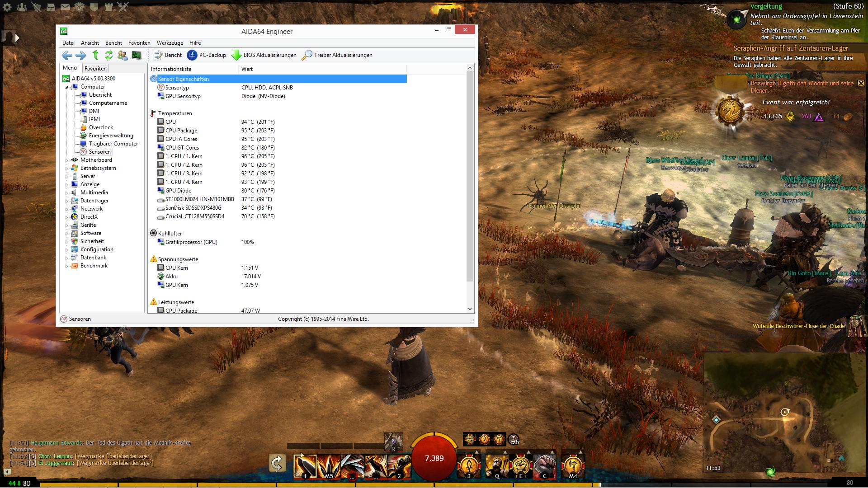
Task: Swap weapons with the curved arrow button
Action: click(277, 463)
